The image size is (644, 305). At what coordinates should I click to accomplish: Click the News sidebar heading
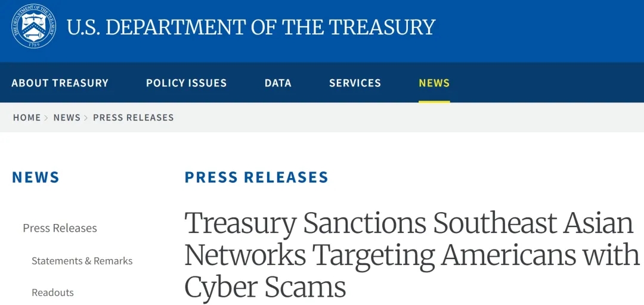36,178
